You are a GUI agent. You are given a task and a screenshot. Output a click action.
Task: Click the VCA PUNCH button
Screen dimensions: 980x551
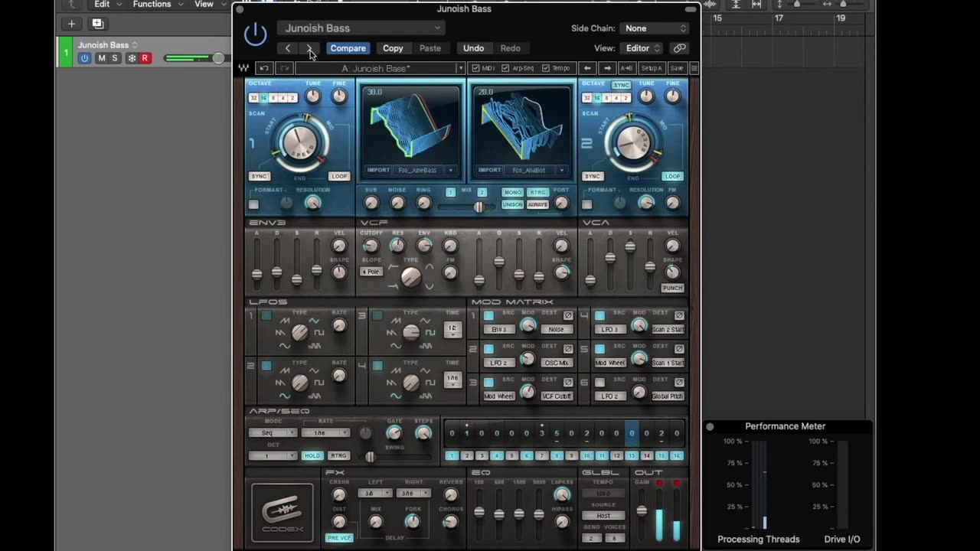click(672, 288)
